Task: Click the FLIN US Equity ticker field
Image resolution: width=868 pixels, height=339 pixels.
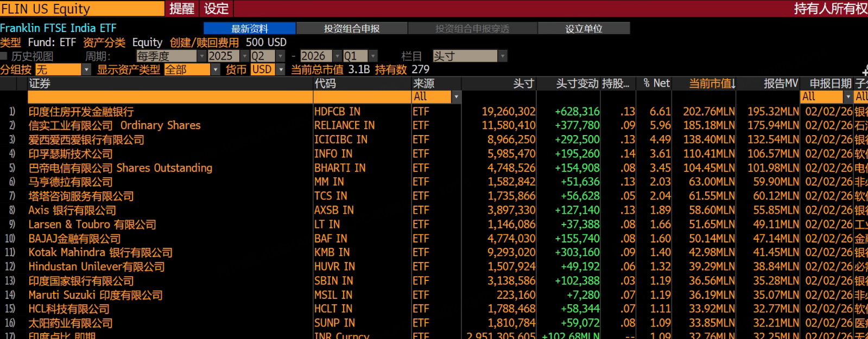Action: point(82,9)
